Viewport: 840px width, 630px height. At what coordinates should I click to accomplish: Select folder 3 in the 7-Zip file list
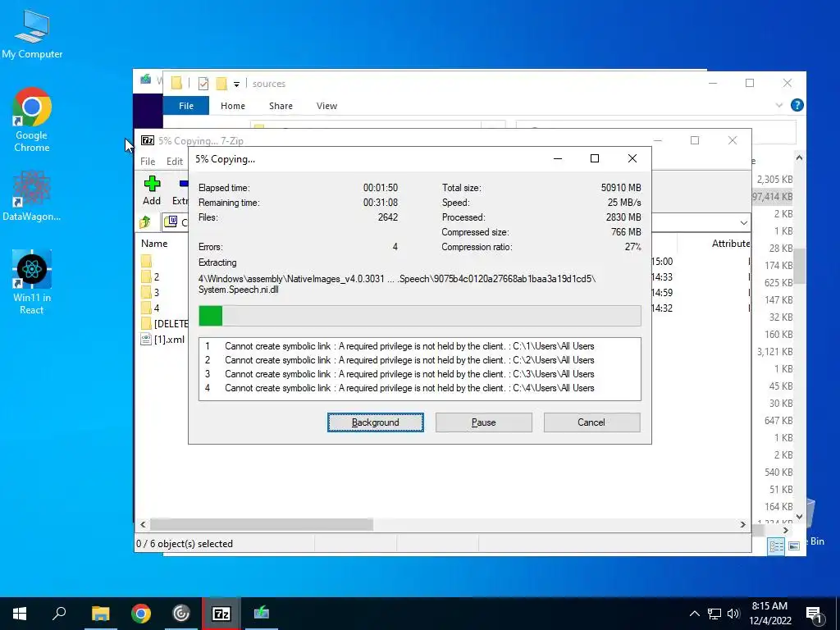pyautogui.click(x=150, y=293)
